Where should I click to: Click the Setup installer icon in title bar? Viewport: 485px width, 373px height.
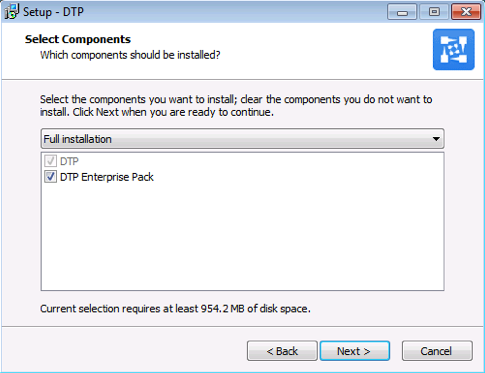(11, 12)
